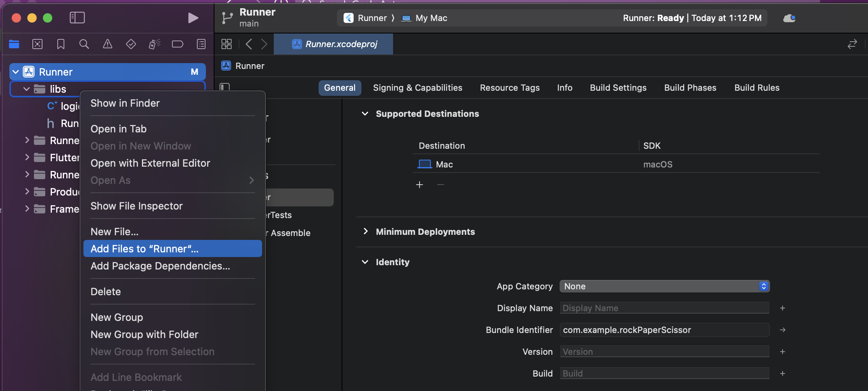The image size is (868, 391).
Task: Go forward with the right chevron
Action: [264, 44]
